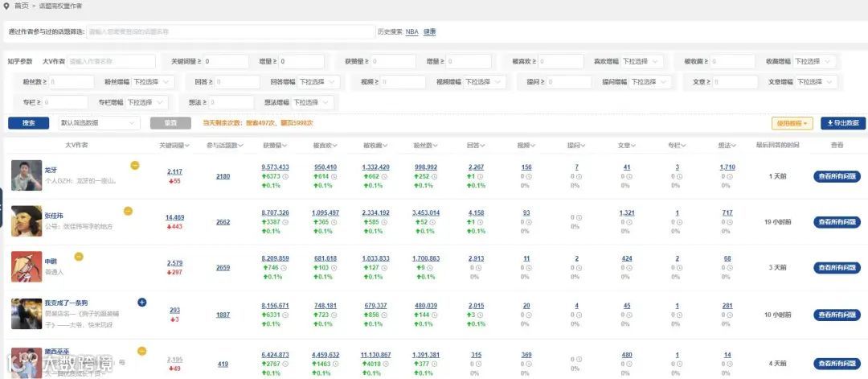Viewport: 868px width, 379px height.
Task: Open the author name link 我变成了一条狗
Action: coord(66,303)
